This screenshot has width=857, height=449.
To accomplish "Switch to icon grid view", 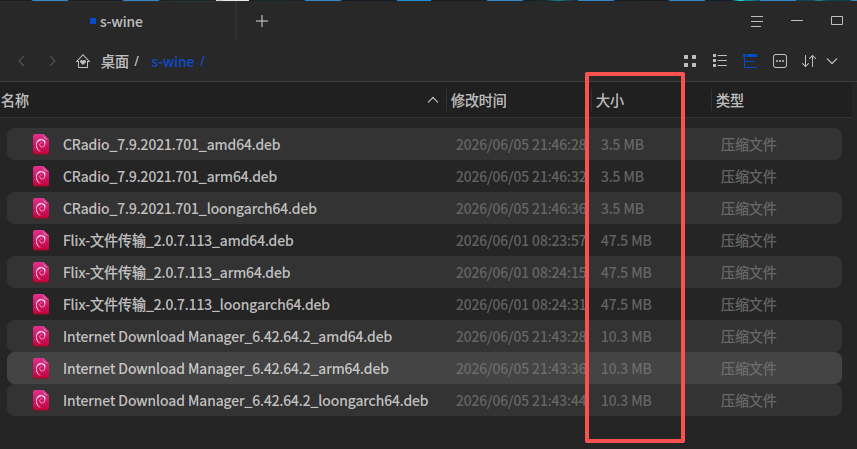I will click(x=690, y=61).
